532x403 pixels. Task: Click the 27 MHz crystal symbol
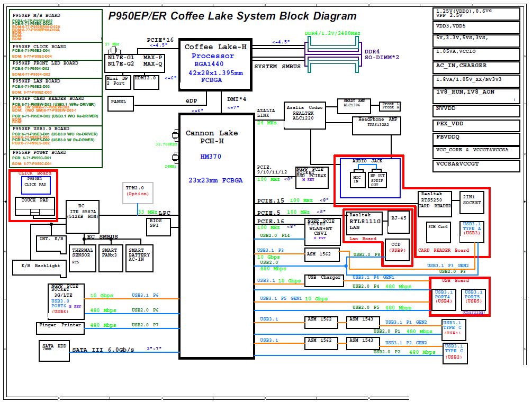click(114, 50)
